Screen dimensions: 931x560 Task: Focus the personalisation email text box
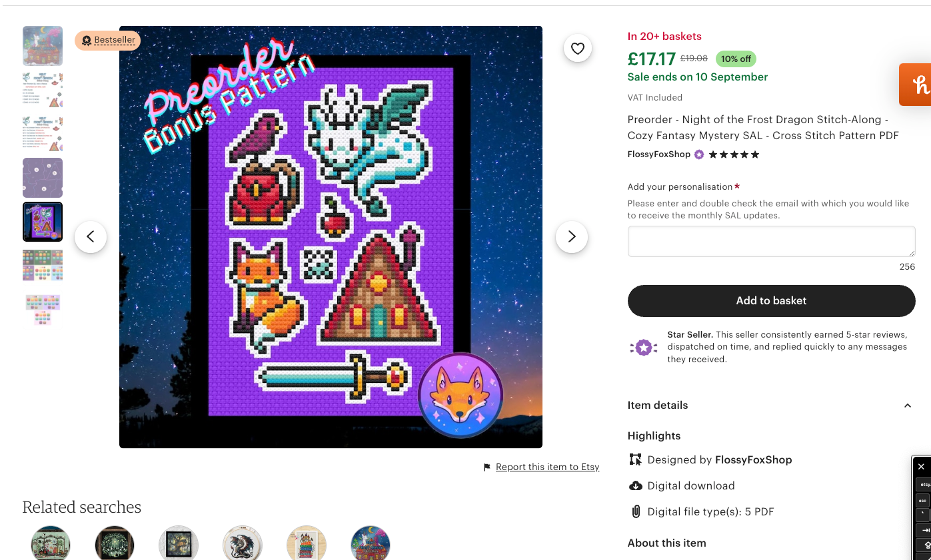[770, 241]
